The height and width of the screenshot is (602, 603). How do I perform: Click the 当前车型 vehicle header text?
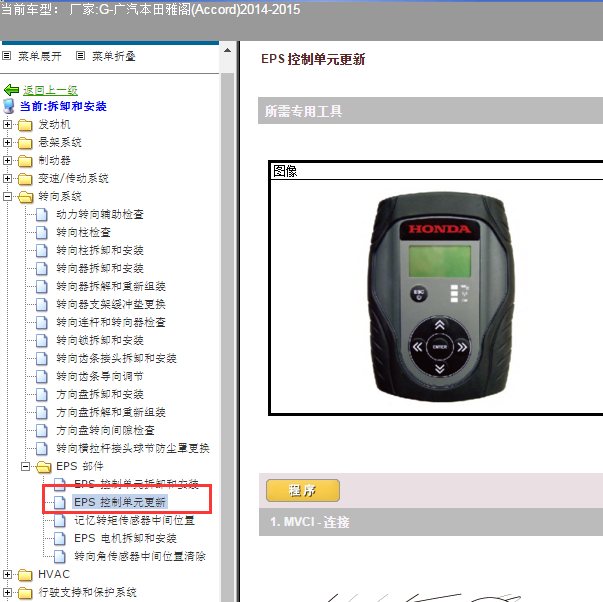point(150,10)
